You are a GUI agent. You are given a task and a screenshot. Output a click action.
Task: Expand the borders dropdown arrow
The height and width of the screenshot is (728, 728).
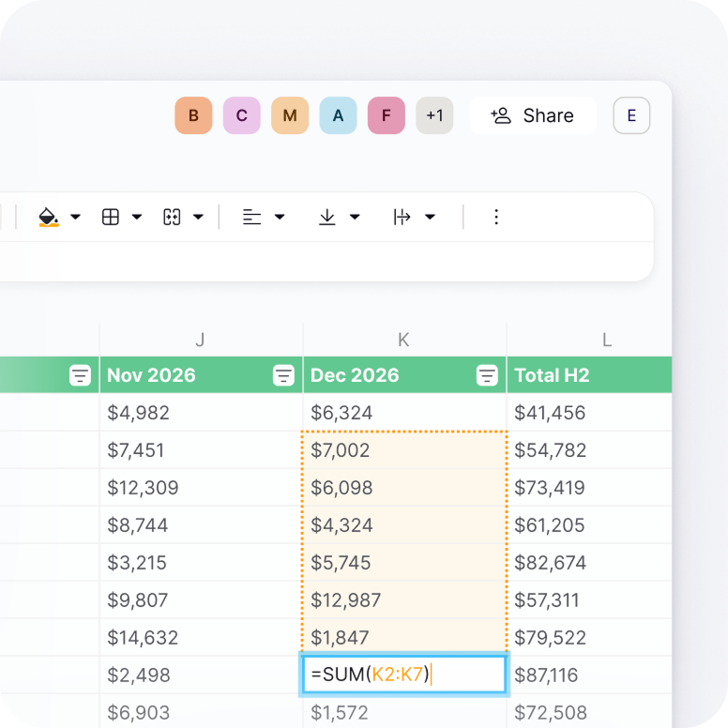pos(137,217)
